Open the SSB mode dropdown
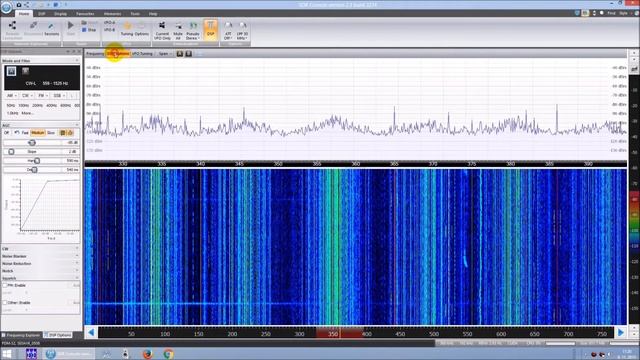 pyautogui.click(x=58, y=96)
